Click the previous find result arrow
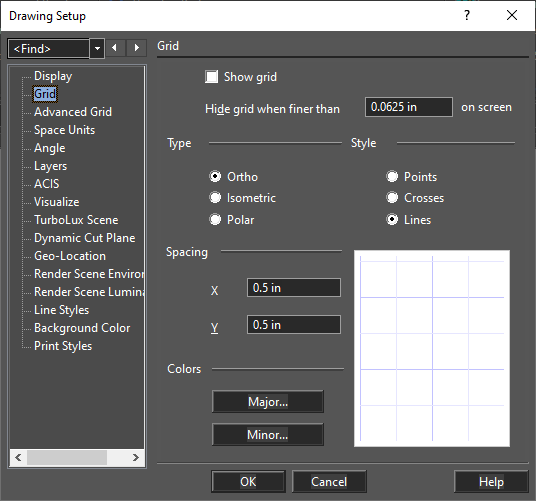Image resolution: width=536 pixels, height=501 pixels. pyautogui.click(x=115, y=48)
